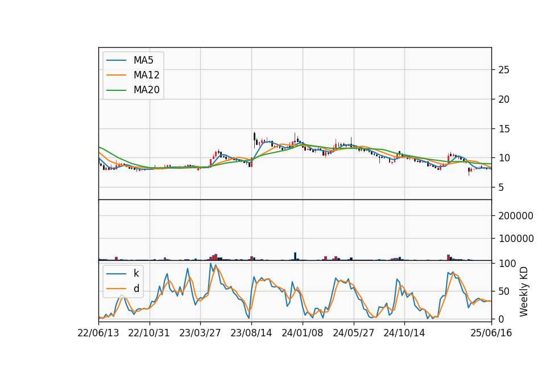Image resolution: width=546 pixels, height=392 pixels.
Task: Click the 24/10/14 date tick label
Action: [x=404, y=333]
